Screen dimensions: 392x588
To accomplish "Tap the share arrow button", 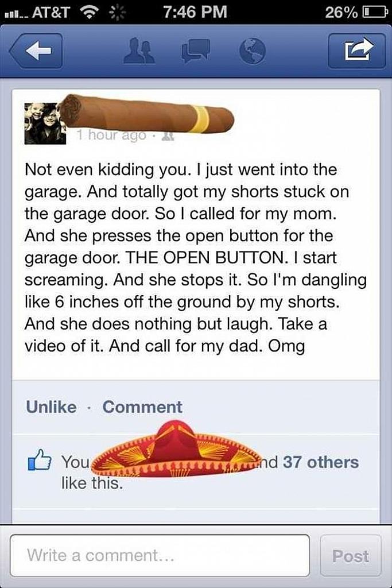I will (356, 51).
